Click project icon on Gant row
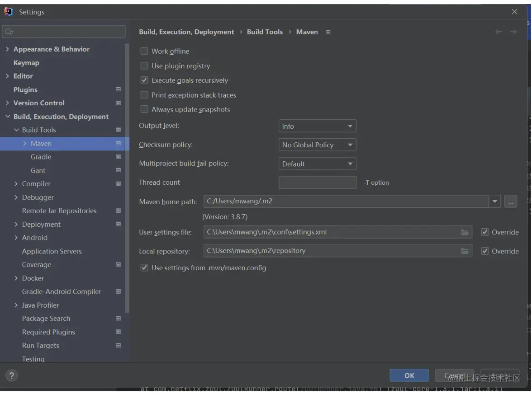 coord(118,170)
